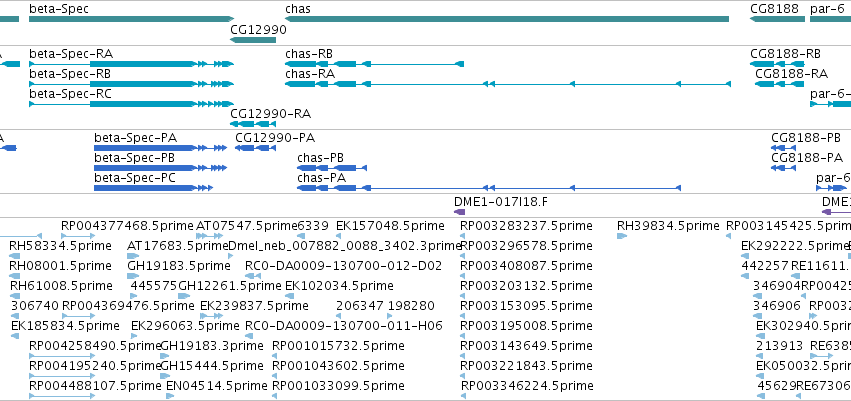Click the EK239837.5prime EST label
The image size is (851, 401).
click(255, 305)
